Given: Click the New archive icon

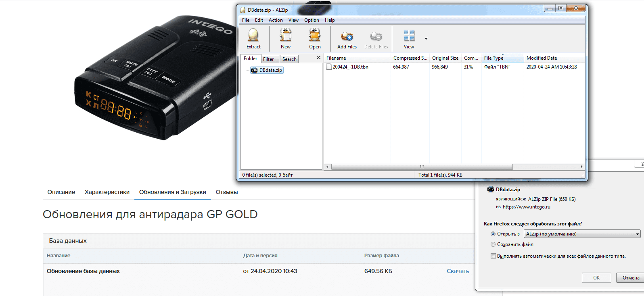Looking at the screenshot, I should click(286, 36).
